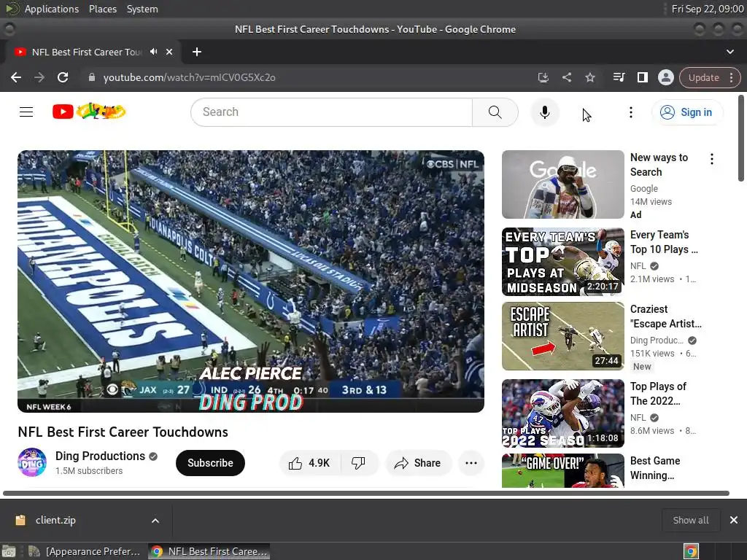Go back using the browser back arrow

[x=16, y=77]
